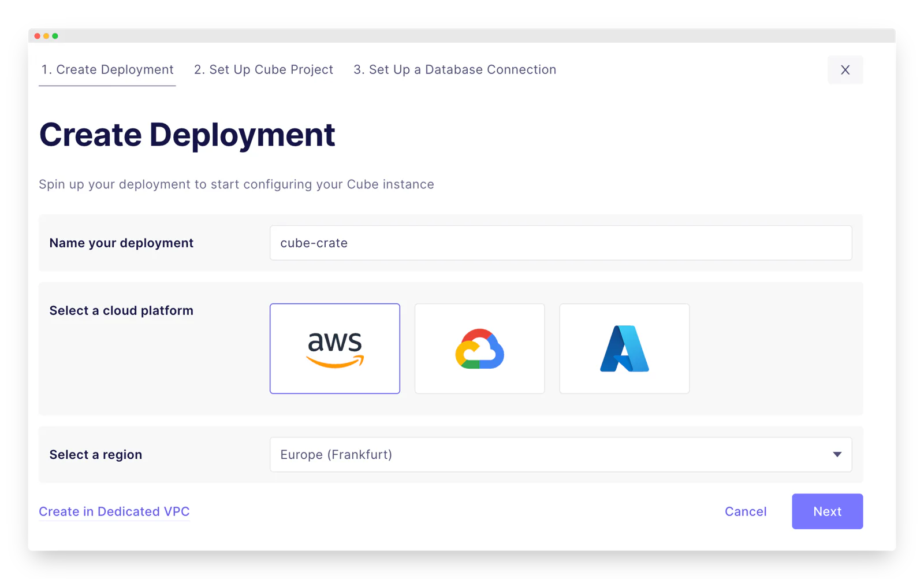Click the 'Name your deployment' label
This screenshot has width=924, height=579.
121,243
